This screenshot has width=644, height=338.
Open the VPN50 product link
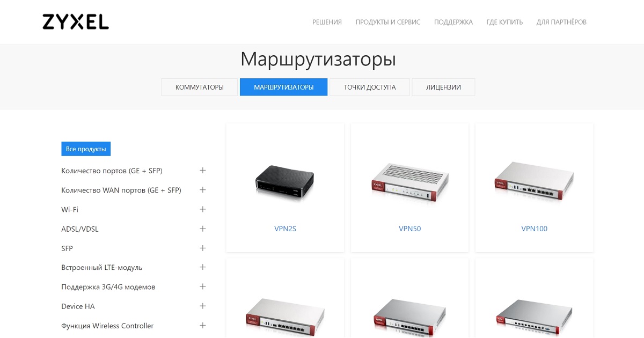point(409,229)
